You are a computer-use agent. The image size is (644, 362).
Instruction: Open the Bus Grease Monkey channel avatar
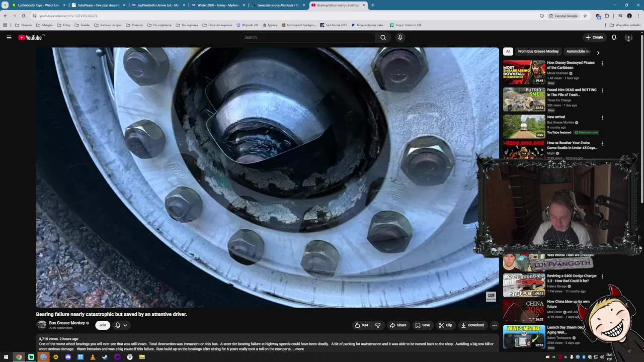pyautogui.click(x=42, y=325)
